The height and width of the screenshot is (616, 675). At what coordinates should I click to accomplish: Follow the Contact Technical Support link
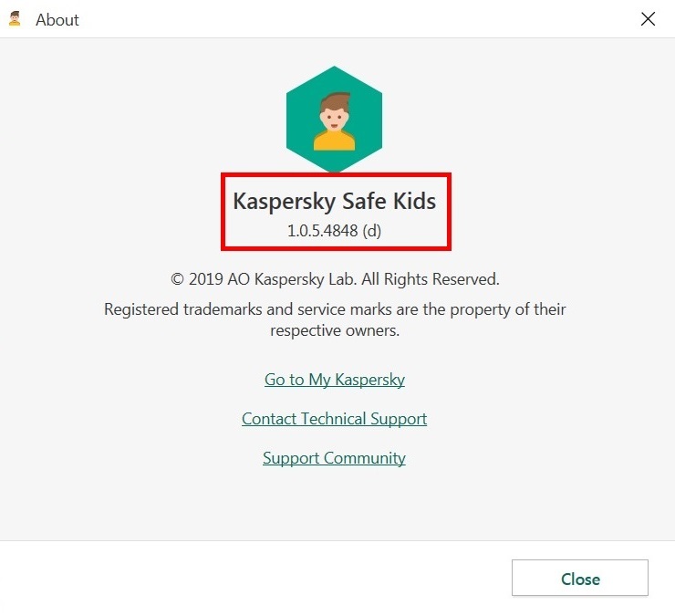click(x=334, y=419)
